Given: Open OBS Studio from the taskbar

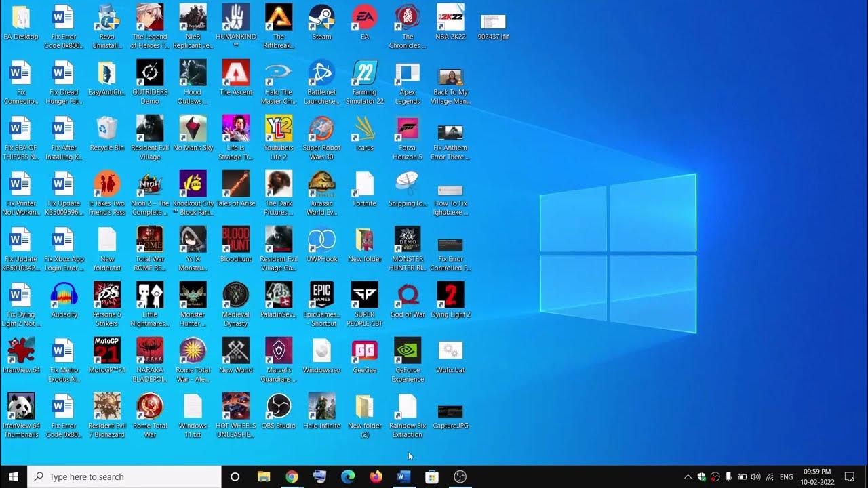Looking at the screenshot, I should (x=460, y=476).
